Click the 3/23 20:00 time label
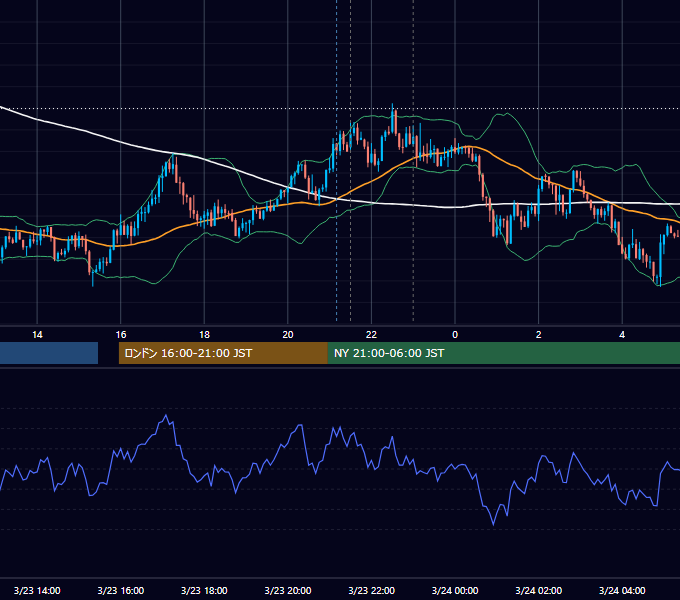Screen dimensions: 680x600 [288, 590]
